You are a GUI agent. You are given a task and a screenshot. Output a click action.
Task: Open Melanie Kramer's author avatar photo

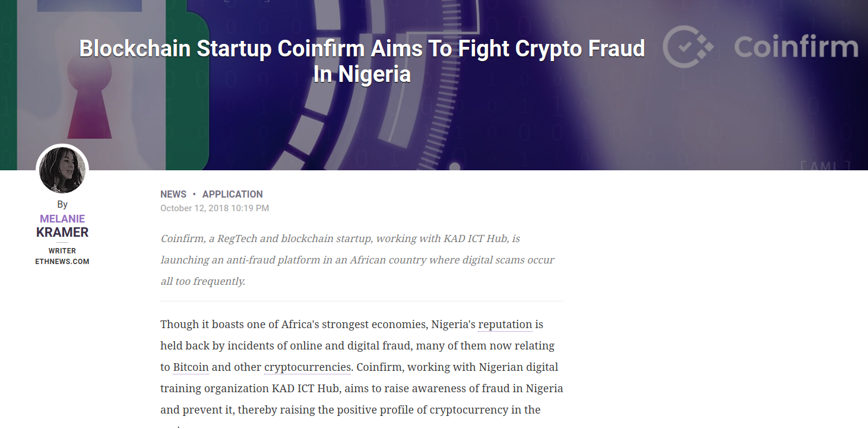[62, 170]
